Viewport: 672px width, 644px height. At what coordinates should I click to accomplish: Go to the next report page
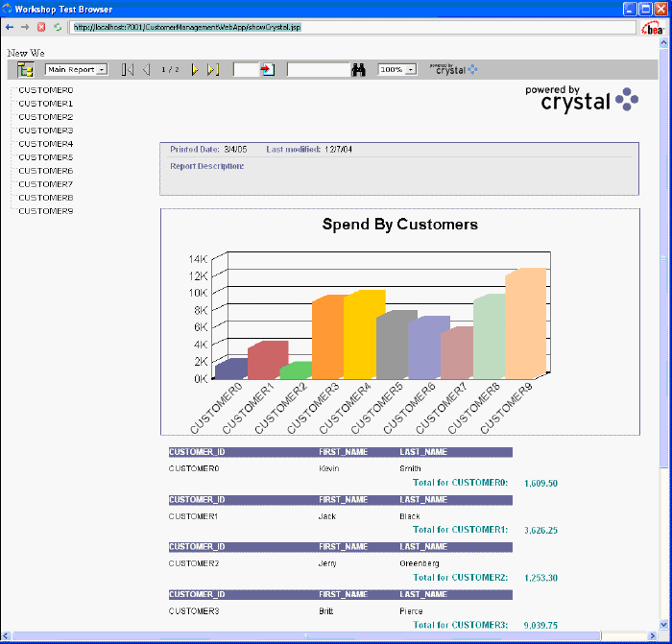coord(195,69)
